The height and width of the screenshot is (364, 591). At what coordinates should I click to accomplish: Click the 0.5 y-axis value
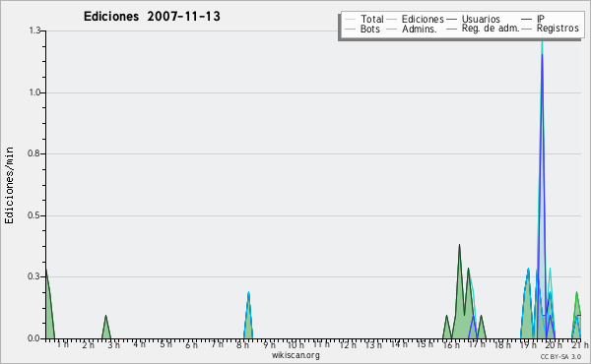pos(33,215)
